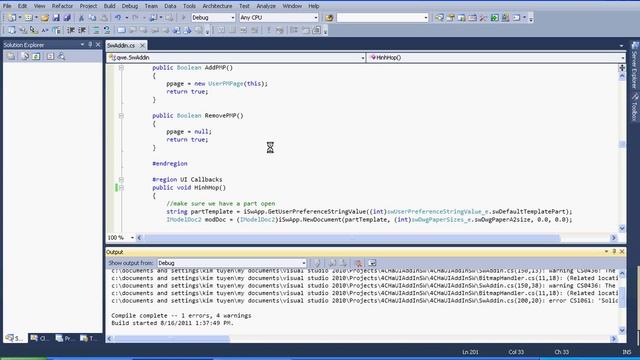The image size is (640, 360).
Task: Click the Increase Indent icon
Action: (82, 30)
